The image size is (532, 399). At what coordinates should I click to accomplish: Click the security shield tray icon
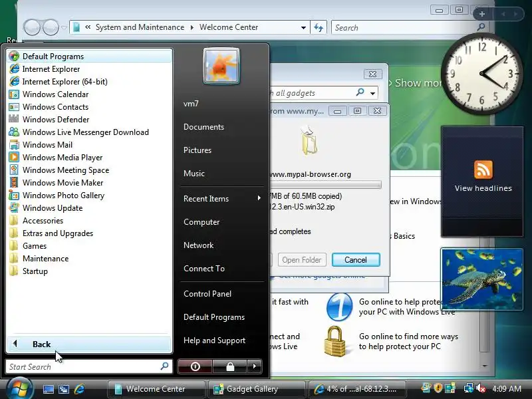(438, 388)
